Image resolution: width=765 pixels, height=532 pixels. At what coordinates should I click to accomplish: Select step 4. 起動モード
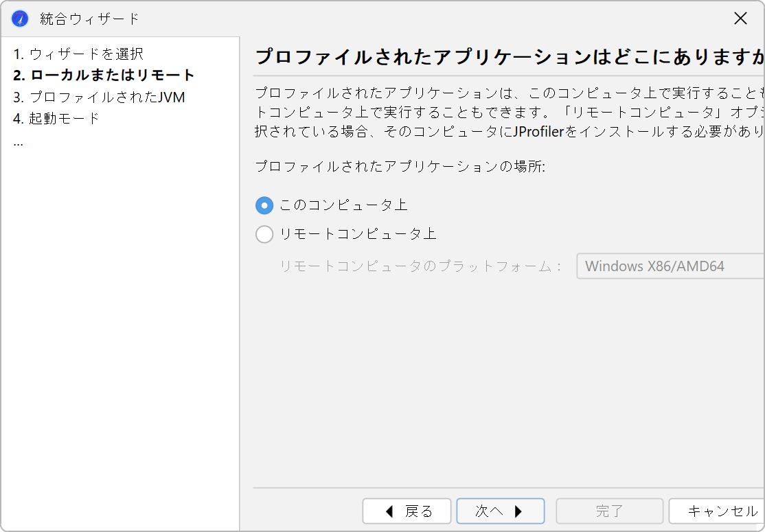coord(56,119)
